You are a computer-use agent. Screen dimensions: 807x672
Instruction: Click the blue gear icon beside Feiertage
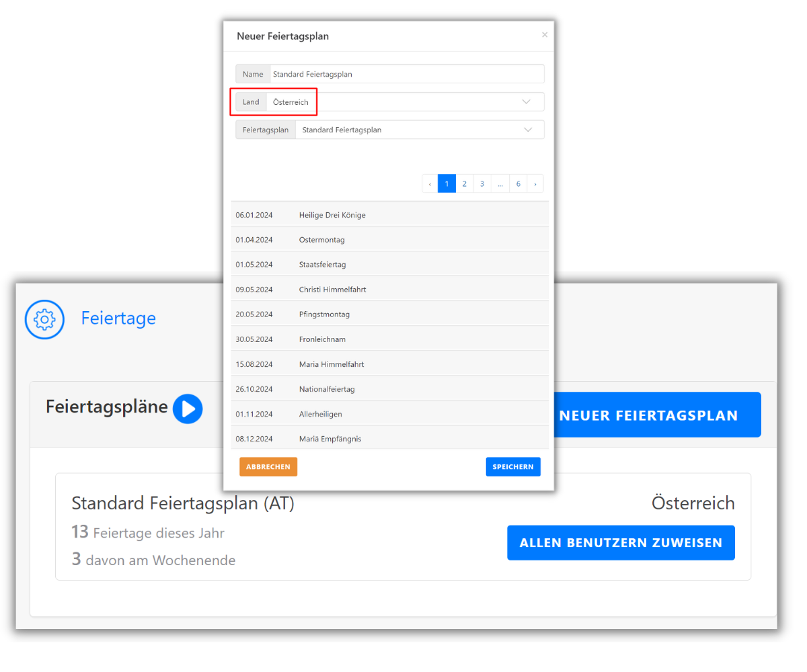coord(44,319)
